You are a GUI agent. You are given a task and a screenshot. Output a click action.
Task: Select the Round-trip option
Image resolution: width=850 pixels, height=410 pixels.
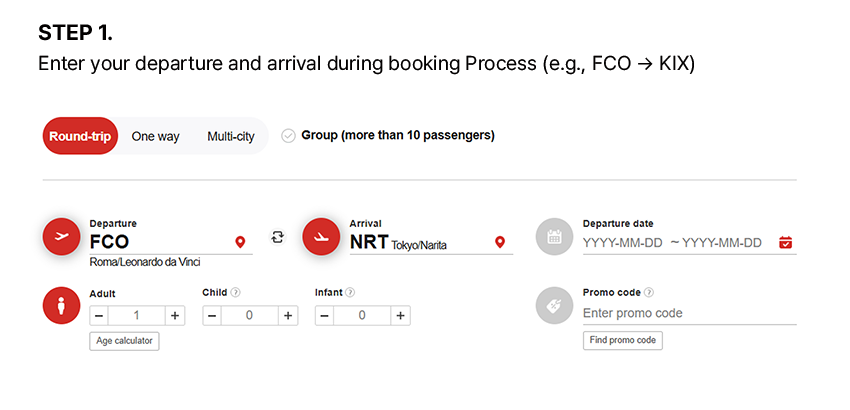click(80, 136)
